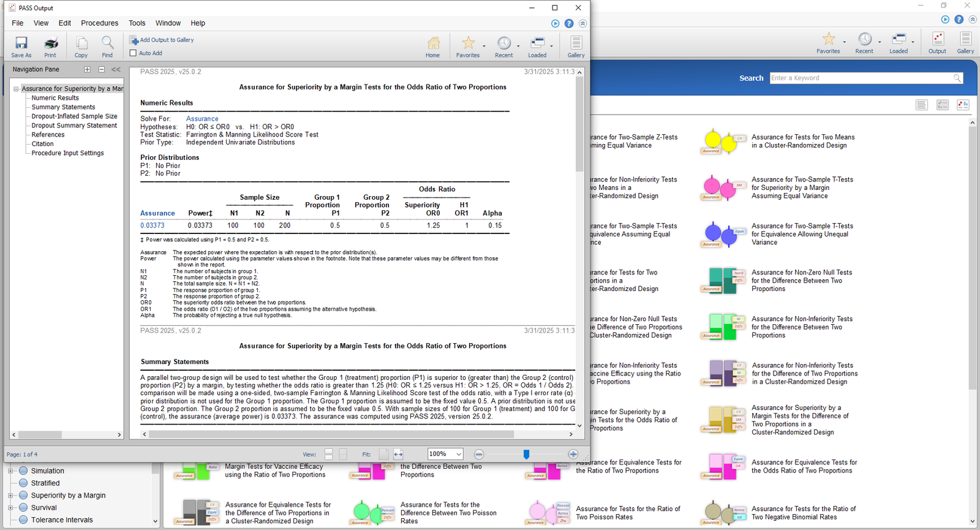Click the zoom slider handle

tap(526, 454)
